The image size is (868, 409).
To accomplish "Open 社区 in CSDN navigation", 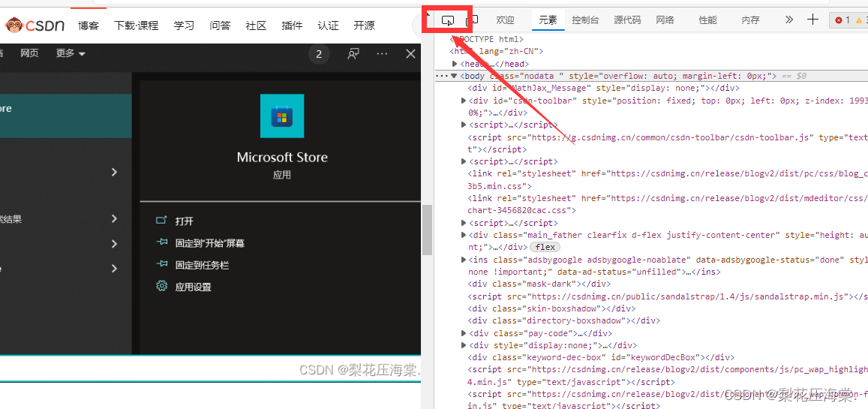I will pyautogui.click(x=257, y=26).
